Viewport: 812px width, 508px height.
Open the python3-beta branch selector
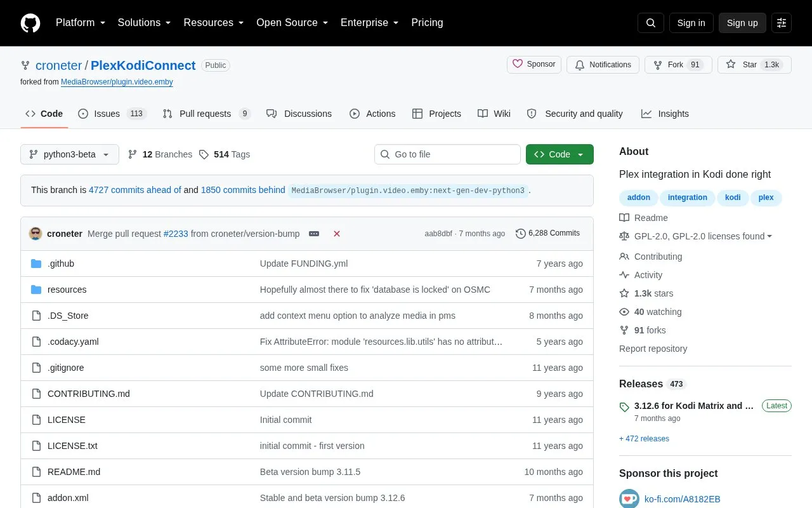coord(70,154)
